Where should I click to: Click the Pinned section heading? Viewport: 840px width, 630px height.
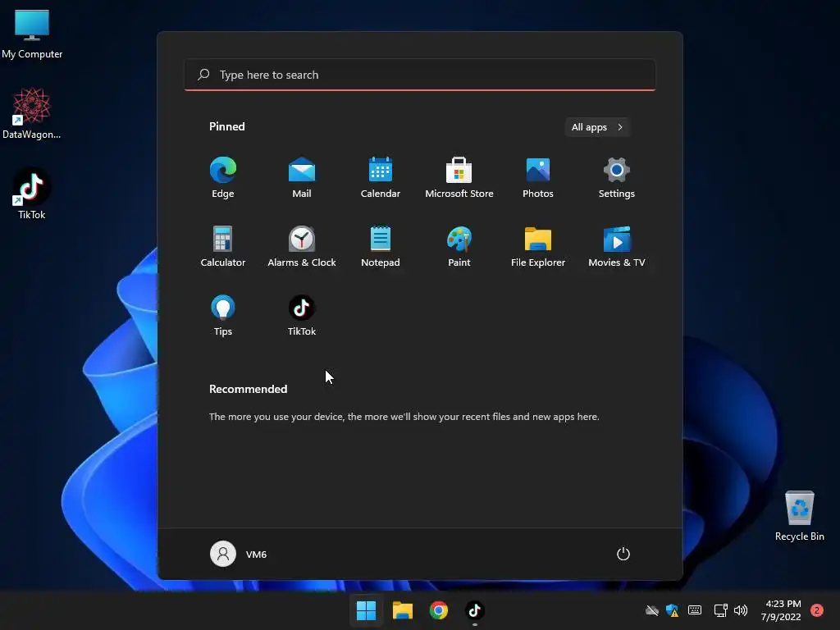[x=226, y=126]
